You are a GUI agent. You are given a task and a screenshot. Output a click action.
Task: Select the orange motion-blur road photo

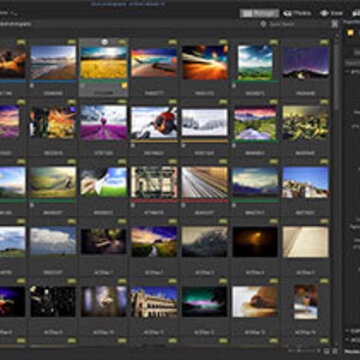(x=205, y=62)
